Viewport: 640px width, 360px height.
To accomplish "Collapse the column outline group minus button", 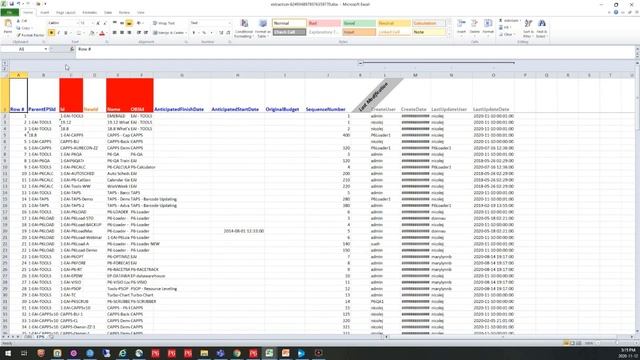I will point(360,63).
